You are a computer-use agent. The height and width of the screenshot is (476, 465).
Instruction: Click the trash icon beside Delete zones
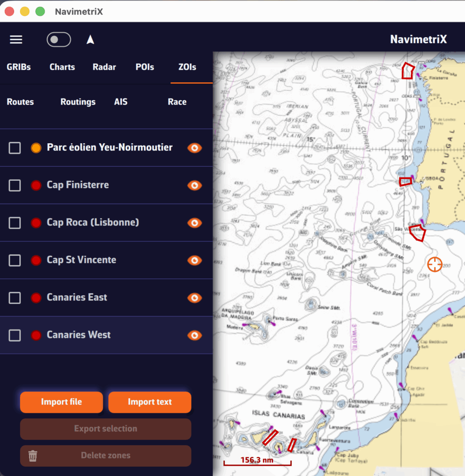point(33,456)
